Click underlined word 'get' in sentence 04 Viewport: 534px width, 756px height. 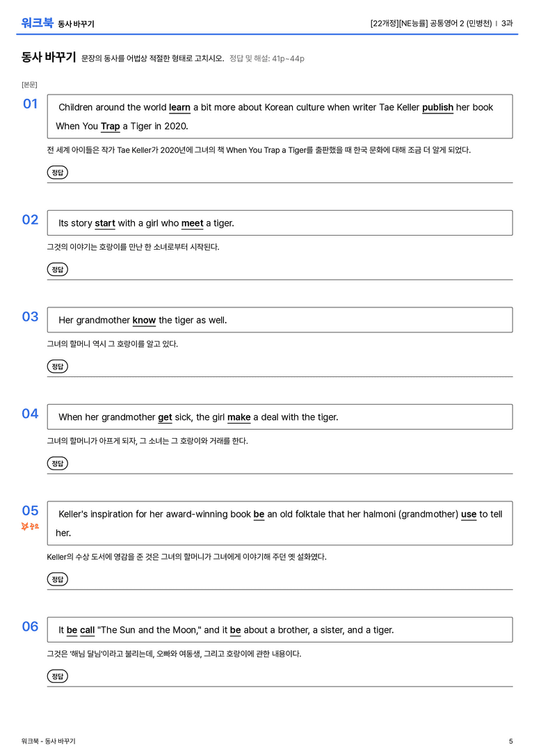point(165,417)
